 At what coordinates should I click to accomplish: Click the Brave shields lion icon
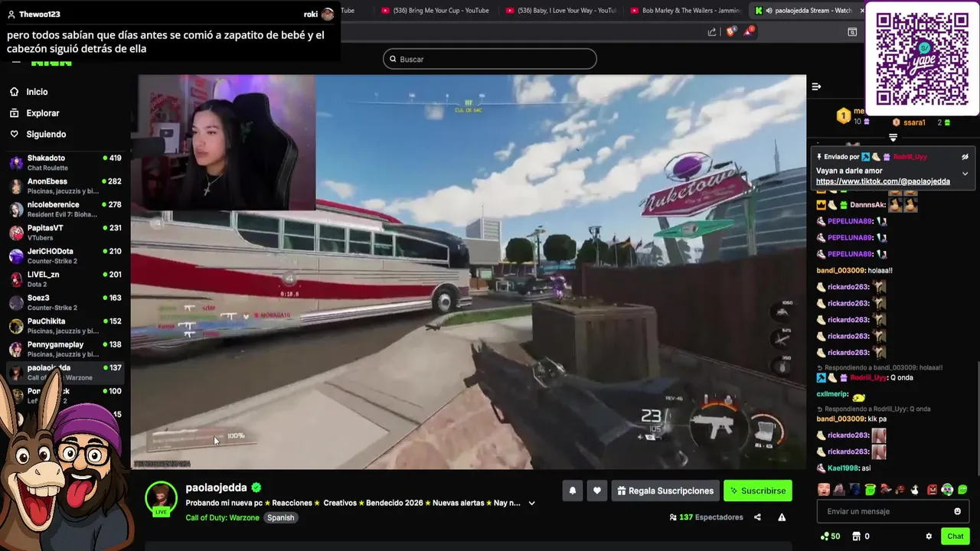tap(730, 31)
